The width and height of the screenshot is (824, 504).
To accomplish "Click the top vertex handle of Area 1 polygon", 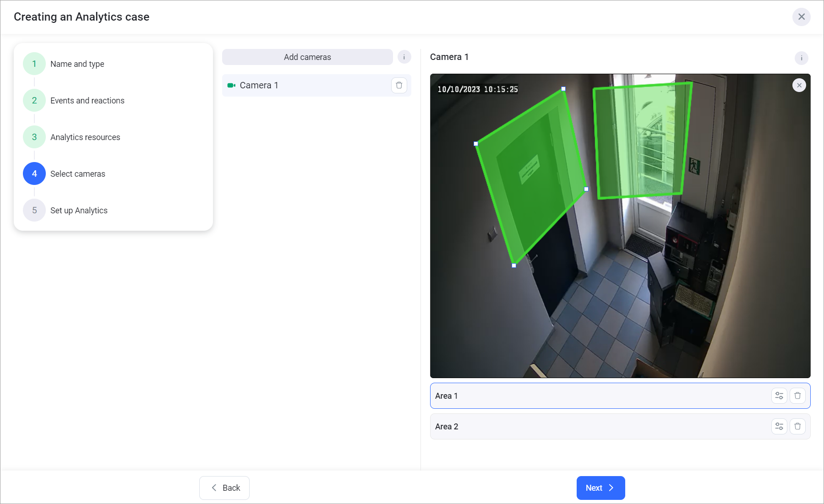I will [563, 89].
